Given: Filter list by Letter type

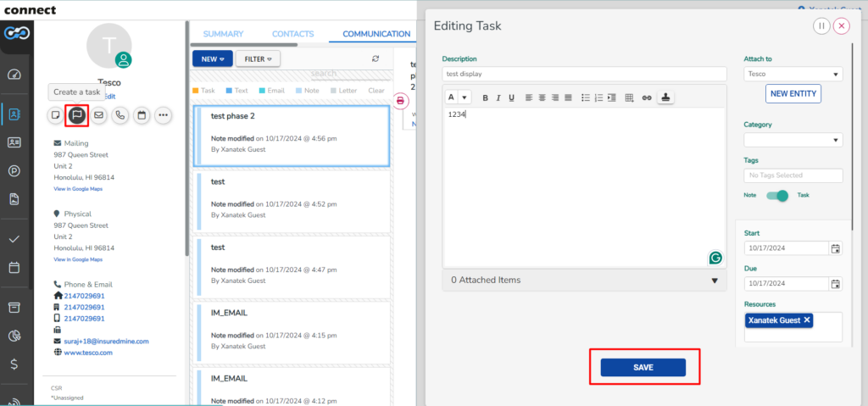Looking at the screenshot, I should (344, 91).
